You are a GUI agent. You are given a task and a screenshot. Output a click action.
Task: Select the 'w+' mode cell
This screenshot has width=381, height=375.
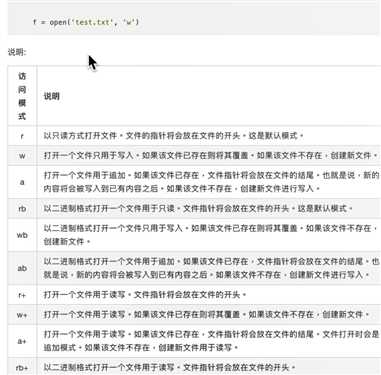(x=22, y=315)
